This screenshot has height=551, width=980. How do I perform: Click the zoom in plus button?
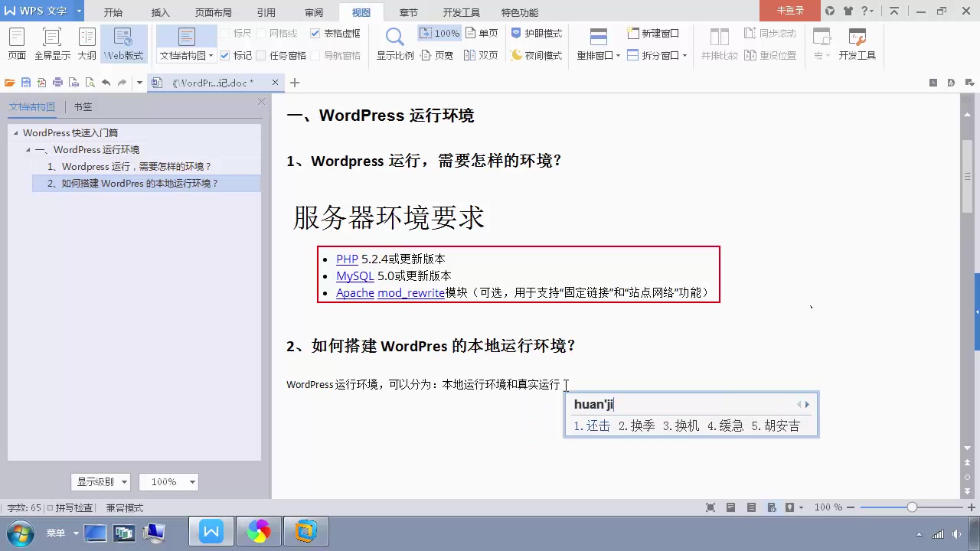click(x=971, y=507)
